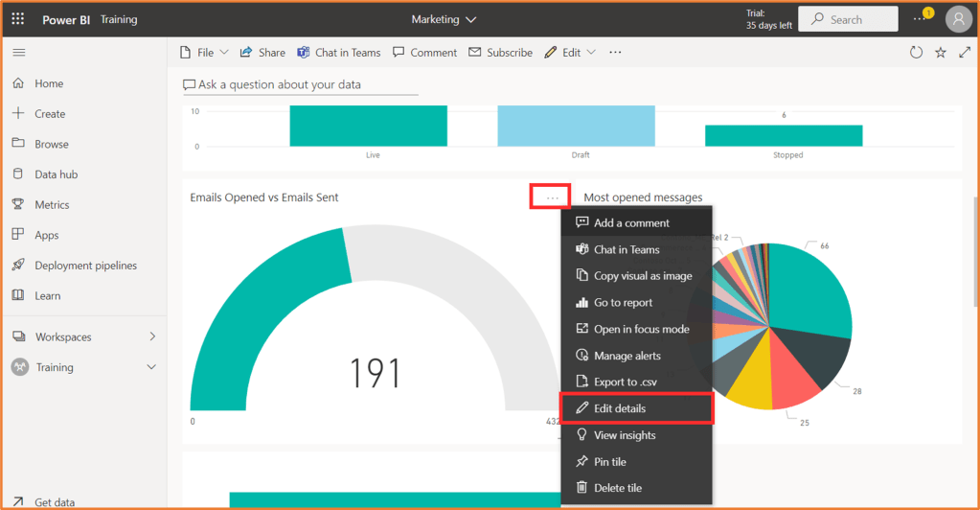Image resolution: width=980 pixels, height=510 pixels.
Task: Select Copy visual as image
Action: click(636, 276)
